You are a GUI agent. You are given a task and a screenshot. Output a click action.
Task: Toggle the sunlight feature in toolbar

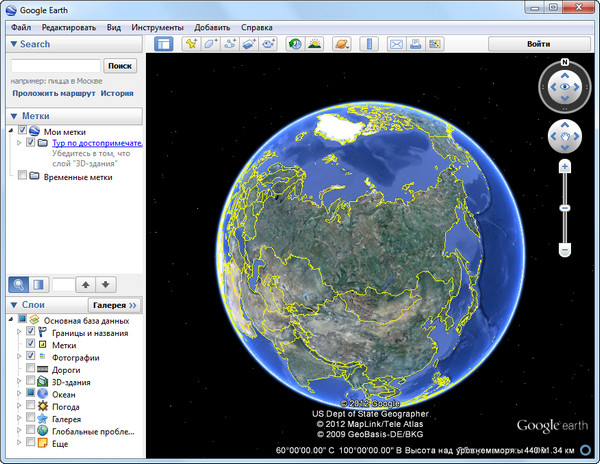coord(315,44)
